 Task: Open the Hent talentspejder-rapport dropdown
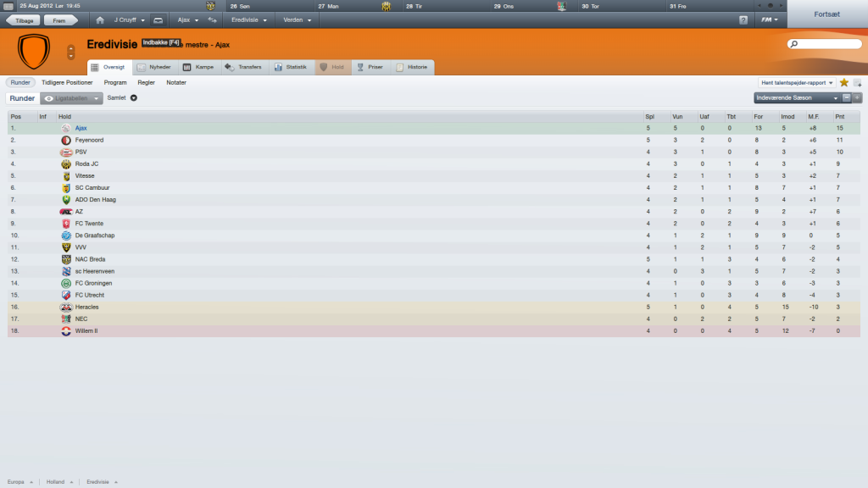click(797, 82)
